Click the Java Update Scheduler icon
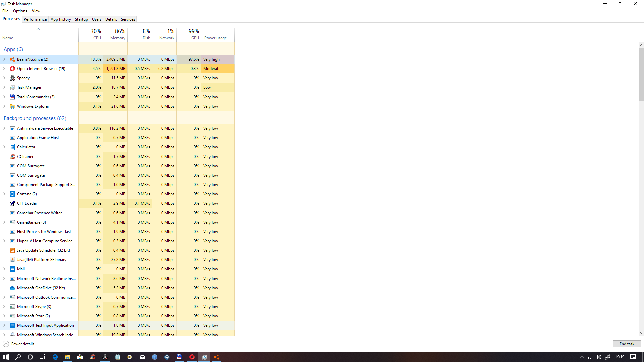Screen dimensions: 644x362 point(12,250)
